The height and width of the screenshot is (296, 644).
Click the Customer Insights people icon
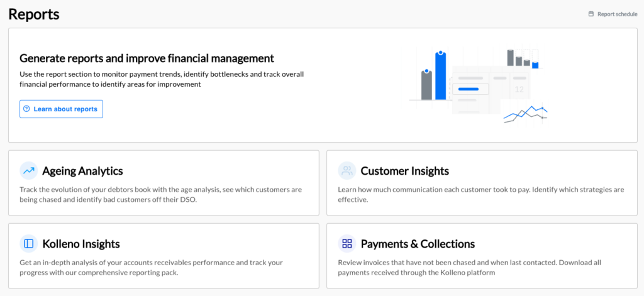tap(347, 171)
